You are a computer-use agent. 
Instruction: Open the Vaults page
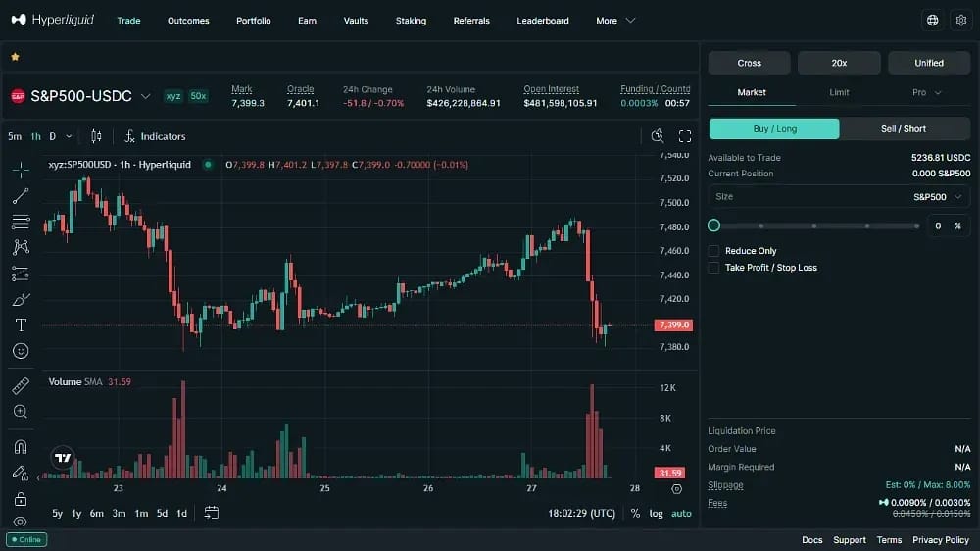pos(357,21)
